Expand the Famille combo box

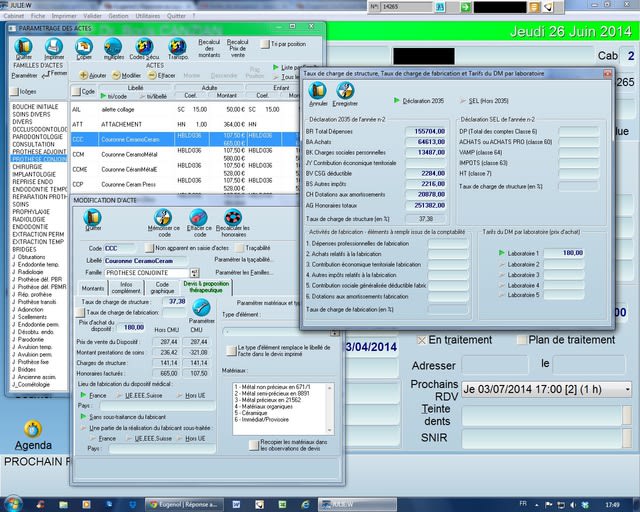(x=194, y=272)
